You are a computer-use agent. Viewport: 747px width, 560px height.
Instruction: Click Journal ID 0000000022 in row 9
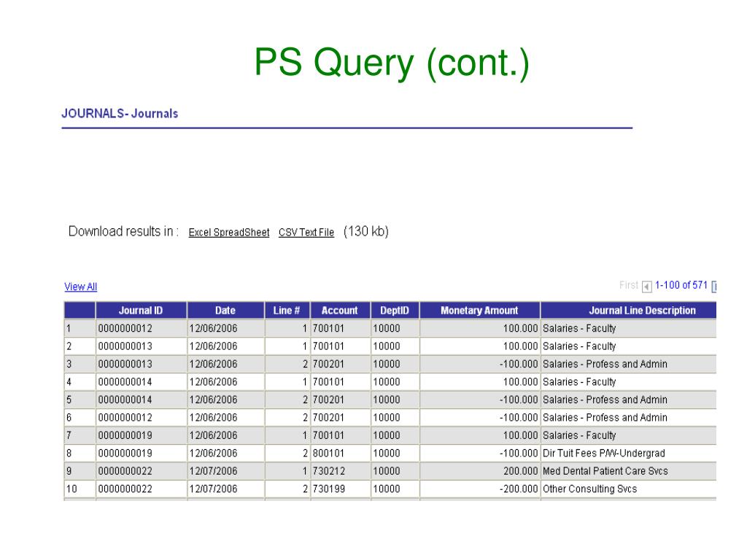pyautogui.click(x=125, y=471)
